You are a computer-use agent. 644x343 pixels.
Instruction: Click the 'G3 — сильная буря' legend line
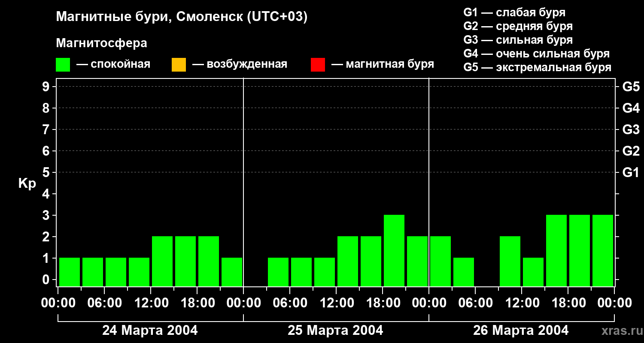518,40
